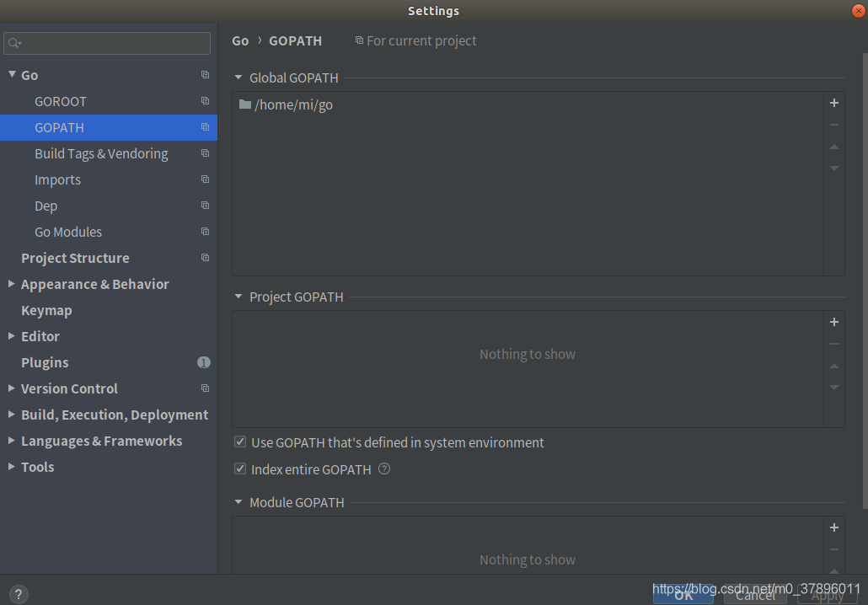Disable Index entire GOPATH option
The width and height of the screenshot is (868, 605).
coord(240,469)
